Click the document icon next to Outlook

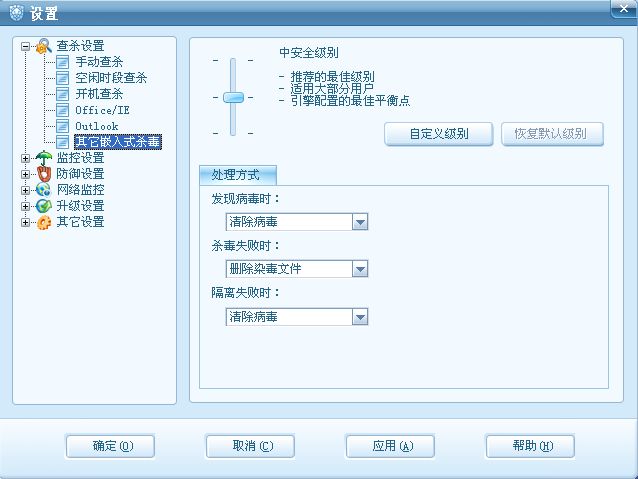(62, 126)
